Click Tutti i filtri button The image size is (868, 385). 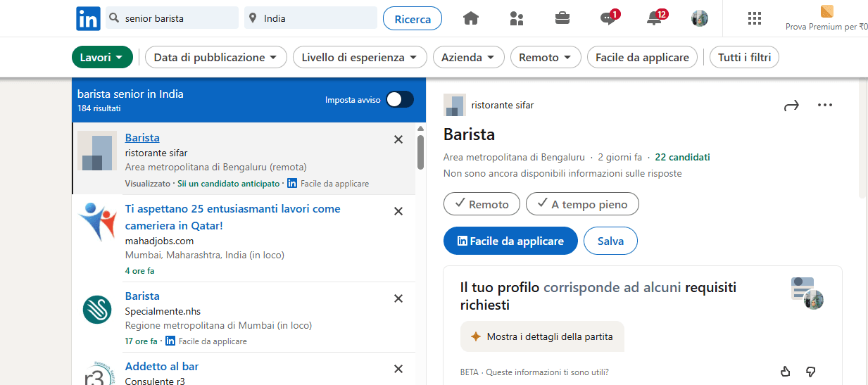(x=743, y=58)
